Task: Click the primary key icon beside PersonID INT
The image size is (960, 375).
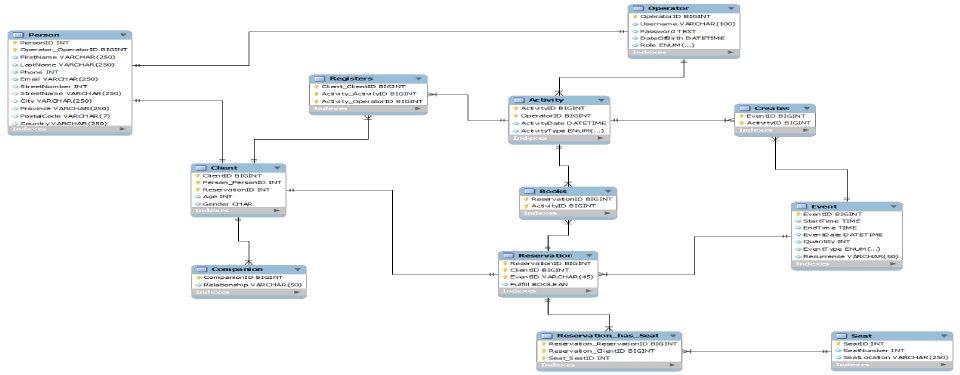Action: pyautogui.click(x=15, y=43)
